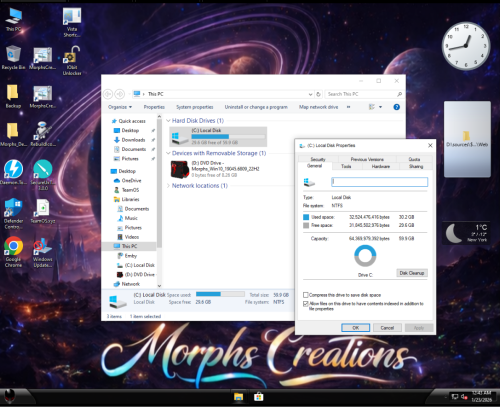500x407 pixels.
Task: Click the blue help icon in Explorer
Action: 396,107
